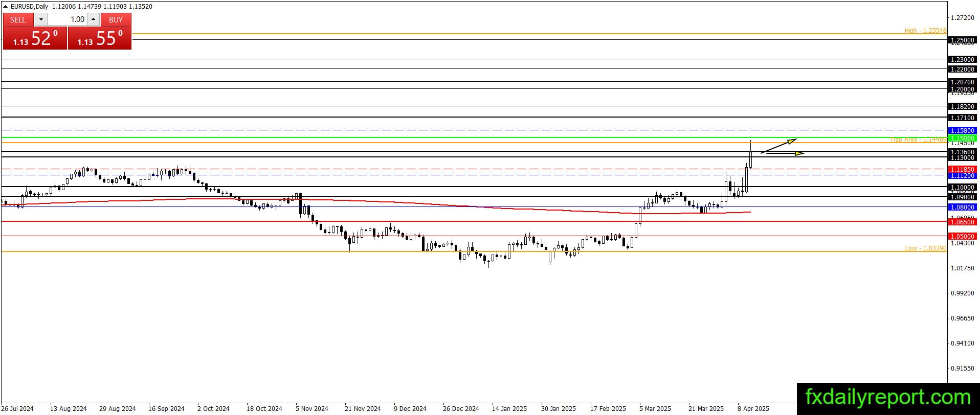Click the SELL button
The width and height of the screenshot is (980, 415).
tap(18, 19)
